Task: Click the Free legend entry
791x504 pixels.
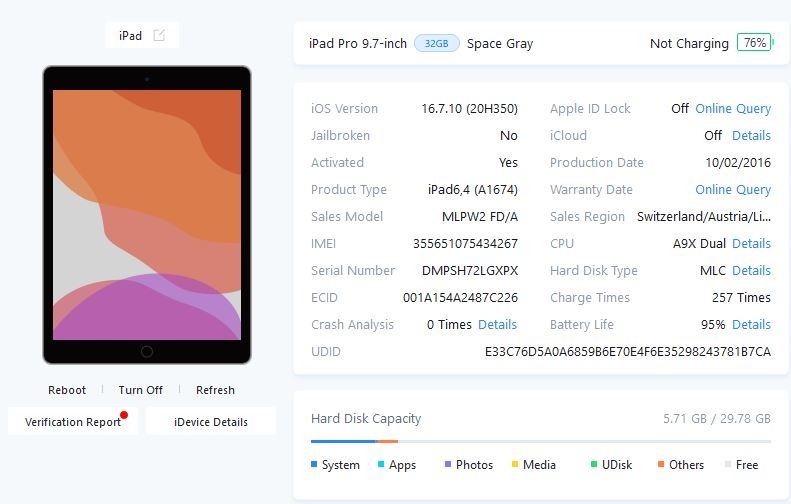Action: pyautogui.click(x=742, y=465)
